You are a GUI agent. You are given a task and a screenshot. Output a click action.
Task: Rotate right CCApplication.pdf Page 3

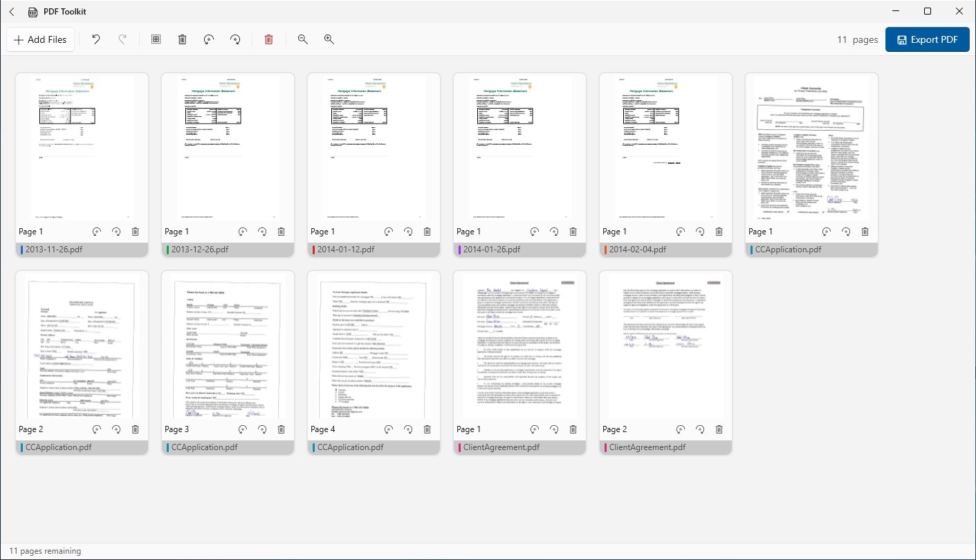click(x=262, y=429)
